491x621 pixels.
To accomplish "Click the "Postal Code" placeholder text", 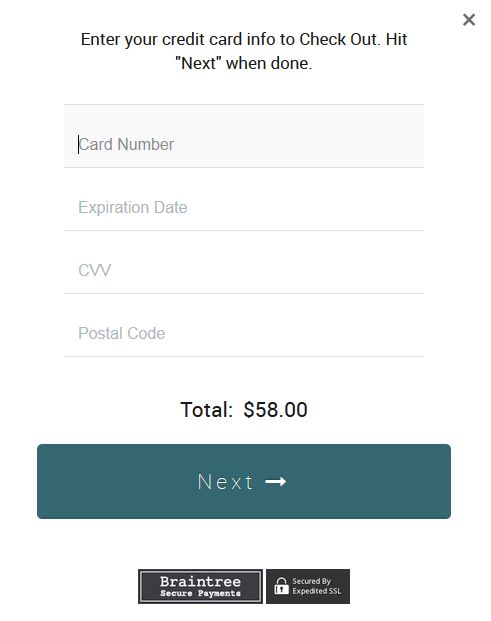I will (x=122, y=333).
